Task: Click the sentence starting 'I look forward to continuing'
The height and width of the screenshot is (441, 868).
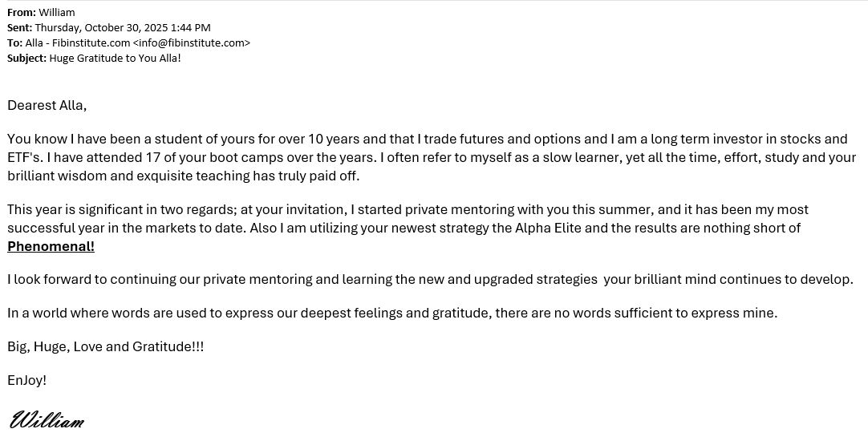Action: click(430, 280)
